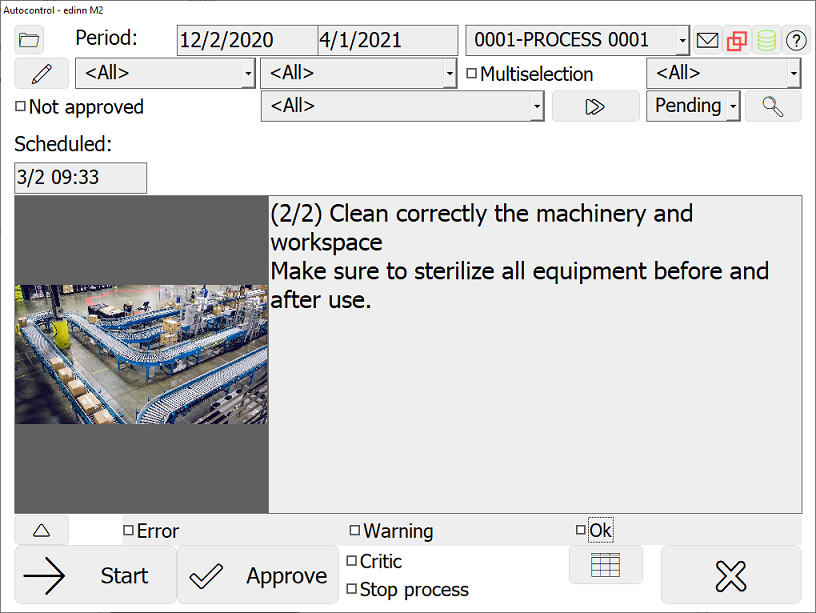
Task: Open the <All> dropdown beside Not approved
Action: [402, 106]
